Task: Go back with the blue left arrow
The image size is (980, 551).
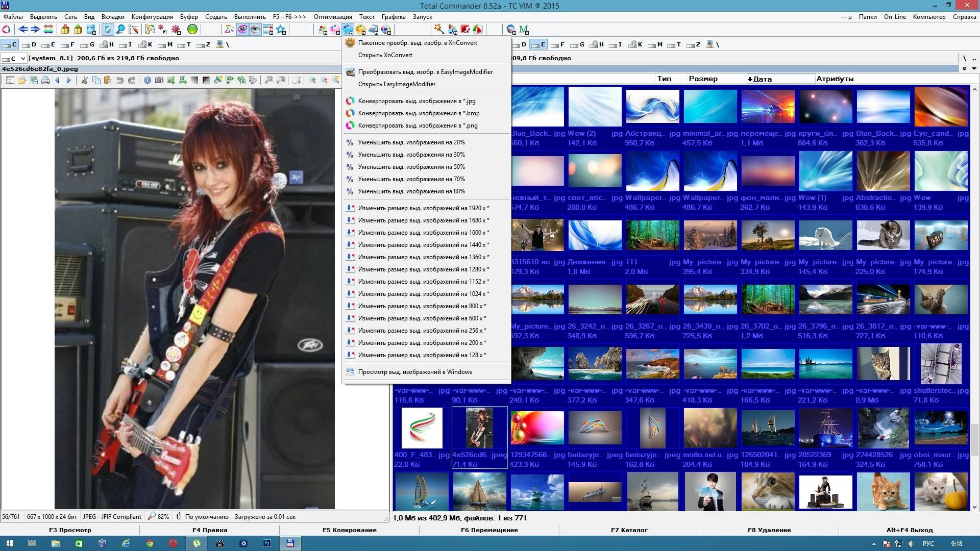Action: tap(23, 30)
